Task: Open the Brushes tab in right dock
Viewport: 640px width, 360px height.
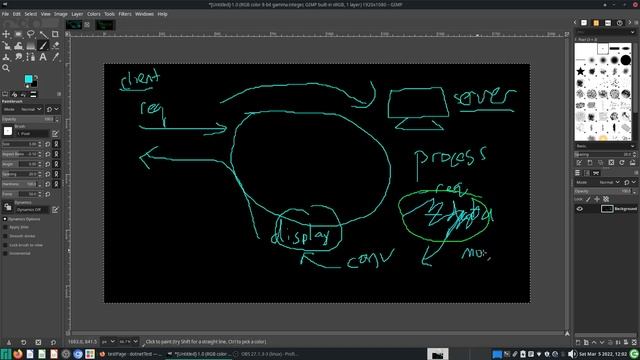Action: 584,23
